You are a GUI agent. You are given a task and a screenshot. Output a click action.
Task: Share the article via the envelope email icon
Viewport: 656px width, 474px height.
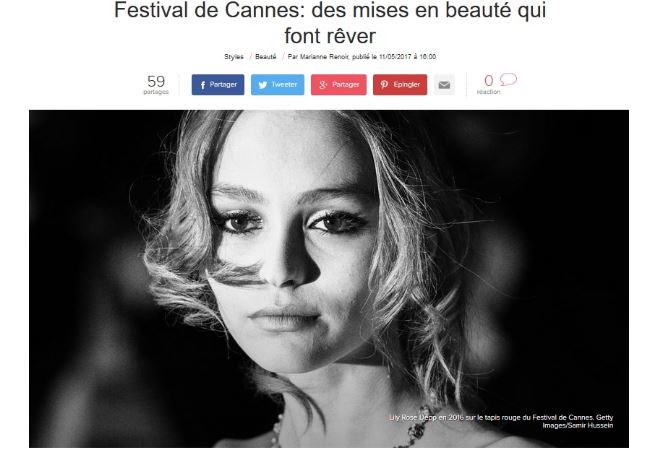[444, 85]
